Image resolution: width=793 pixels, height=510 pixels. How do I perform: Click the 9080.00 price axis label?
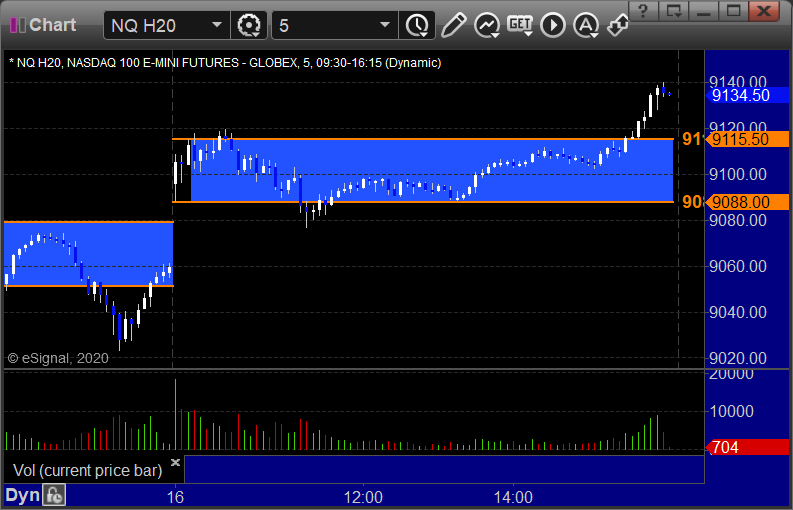pyautogui.click(x=738, y=221)
